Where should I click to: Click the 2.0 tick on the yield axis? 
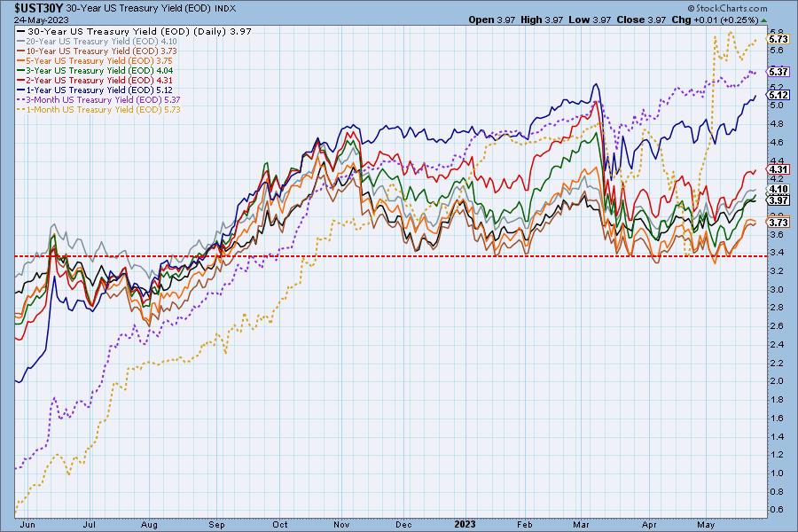coord(777,380)
